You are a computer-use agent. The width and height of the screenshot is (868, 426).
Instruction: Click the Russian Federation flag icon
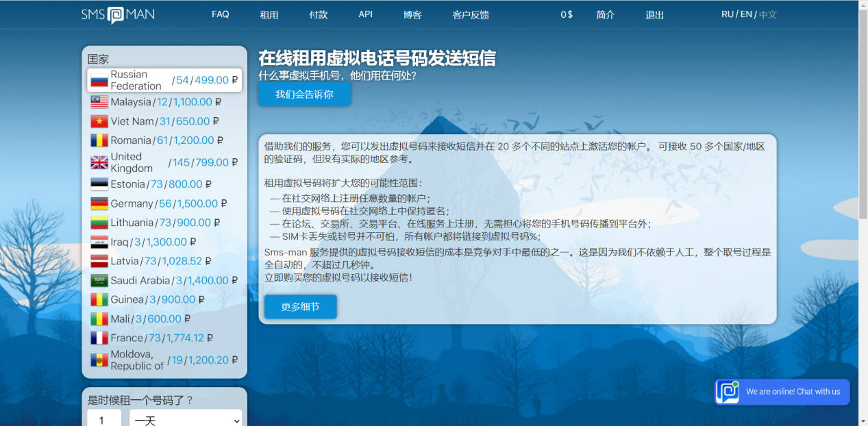99,80
